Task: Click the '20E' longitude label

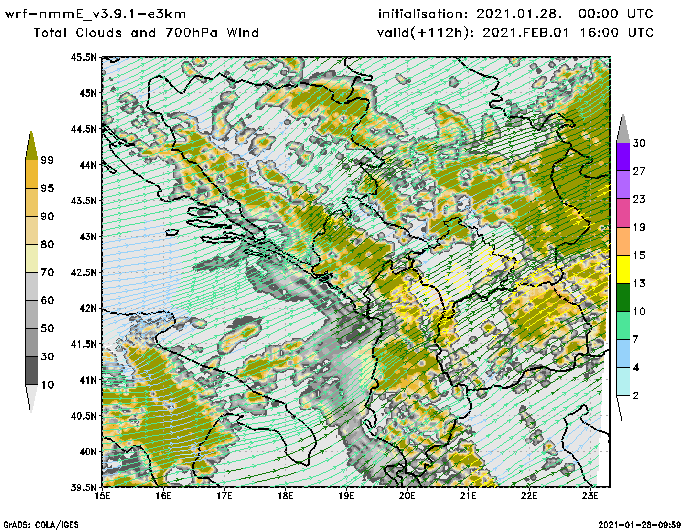Action: pos(407,496)
